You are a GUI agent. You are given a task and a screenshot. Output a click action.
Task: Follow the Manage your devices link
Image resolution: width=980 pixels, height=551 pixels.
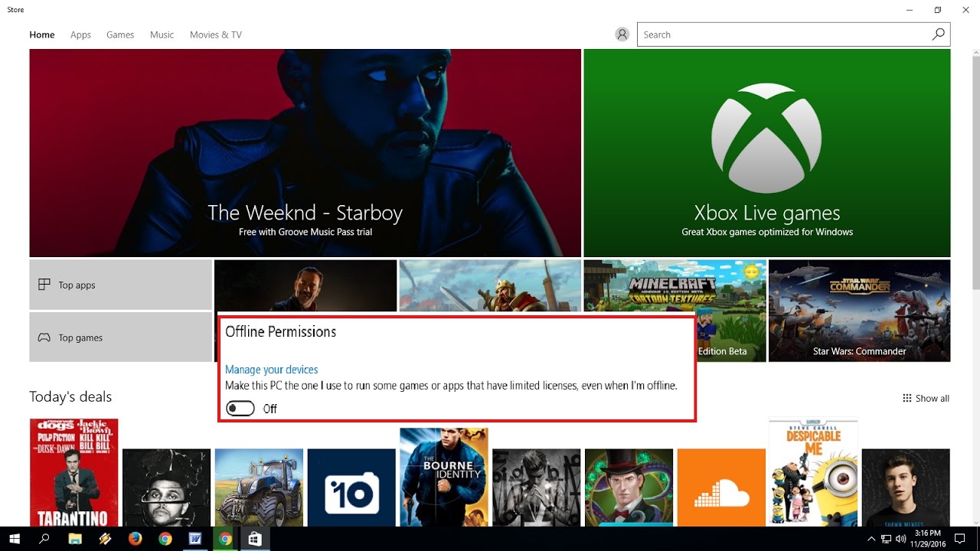pyautogui.click(x=271, y=370)
